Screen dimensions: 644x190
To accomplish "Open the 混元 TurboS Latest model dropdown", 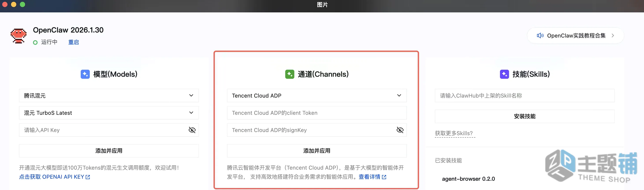I will (x=109, y=113).
